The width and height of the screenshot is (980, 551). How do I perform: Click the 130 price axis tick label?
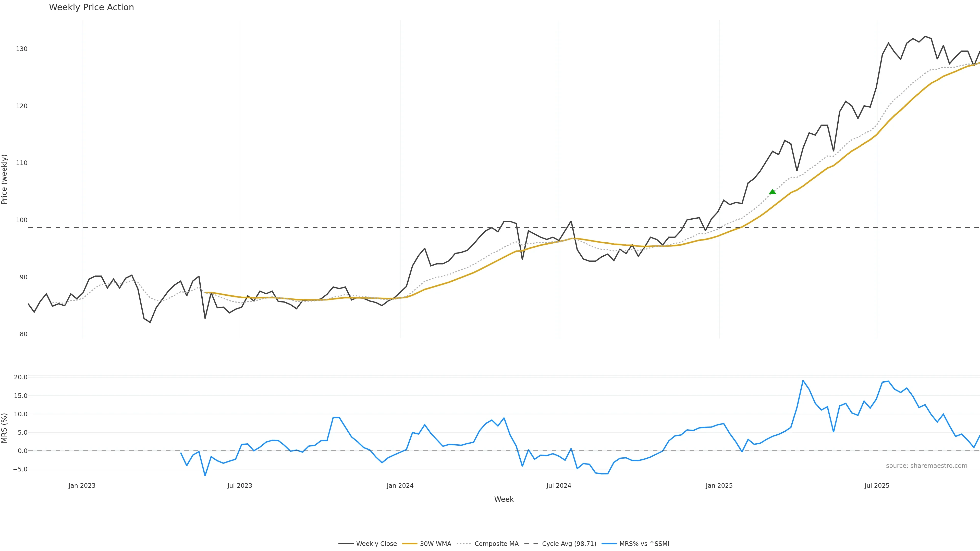pos(22,49)
